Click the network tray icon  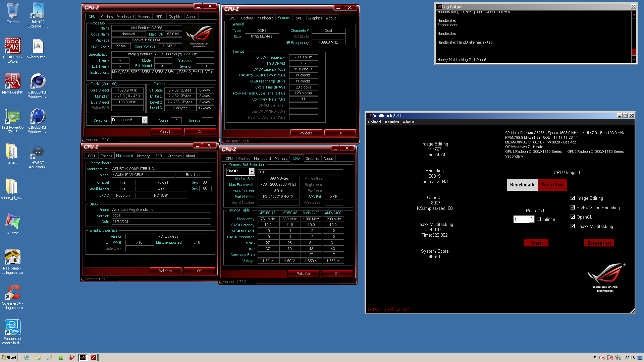[618, 358]
